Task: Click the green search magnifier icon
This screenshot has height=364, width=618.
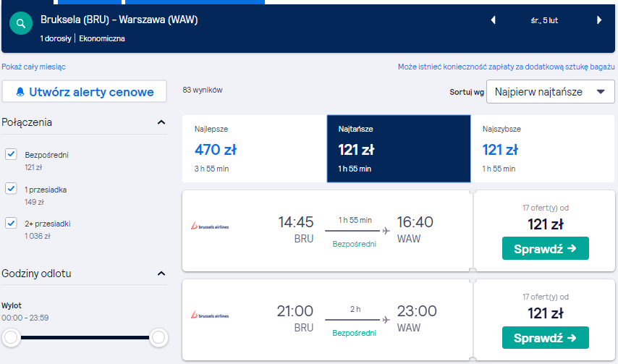Action: click(21, 23)
